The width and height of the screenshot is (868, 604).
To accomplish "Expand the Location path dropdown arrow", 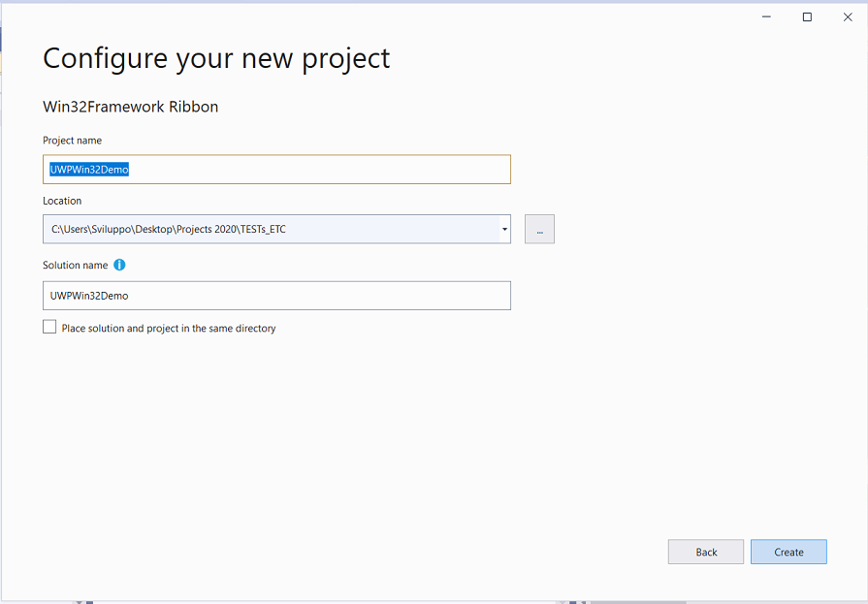I will [x=504, y=229].
